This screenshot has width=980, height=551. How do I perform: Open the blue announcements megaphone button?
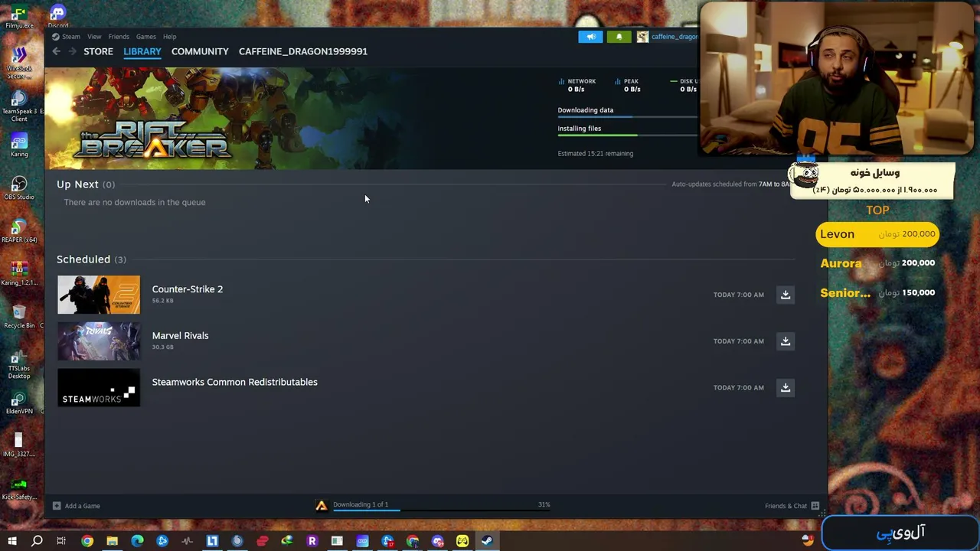pos(590,37)
